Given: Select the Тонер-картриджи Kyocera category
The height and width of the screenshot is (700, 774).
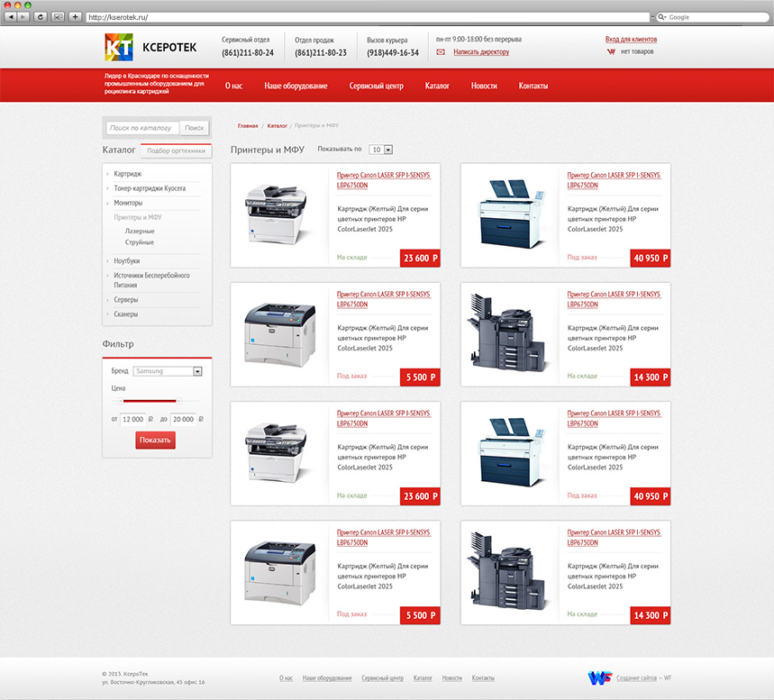Looking at the screenshot, I should (x=150, y=188).
